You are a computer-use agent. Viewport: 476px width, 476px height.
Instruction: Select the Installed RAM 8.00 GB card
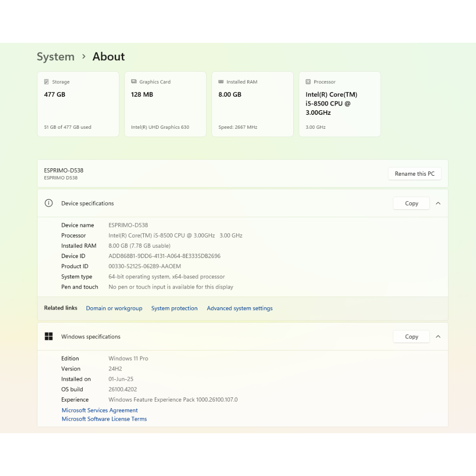(252, 104)
